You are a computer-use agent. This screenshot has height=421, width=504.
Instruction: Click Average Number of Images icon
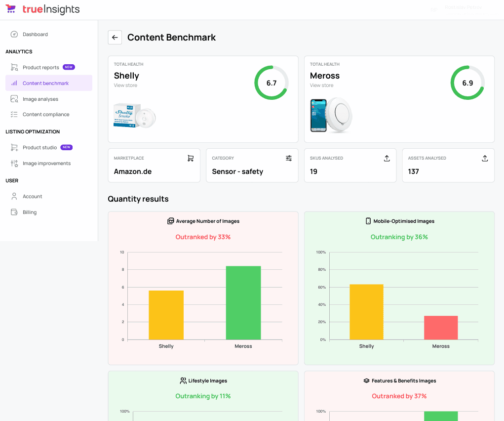pyautogui.click(x=170, y=221)
